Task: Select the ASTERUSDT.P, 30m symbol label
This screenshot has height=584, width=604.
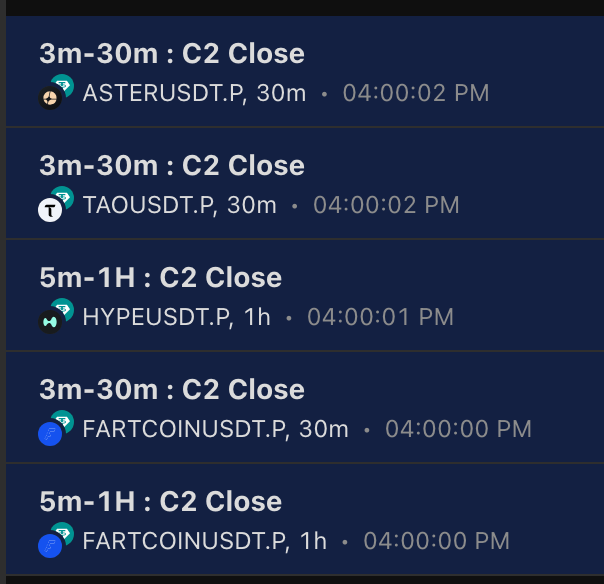Action: tap(194, 94)
